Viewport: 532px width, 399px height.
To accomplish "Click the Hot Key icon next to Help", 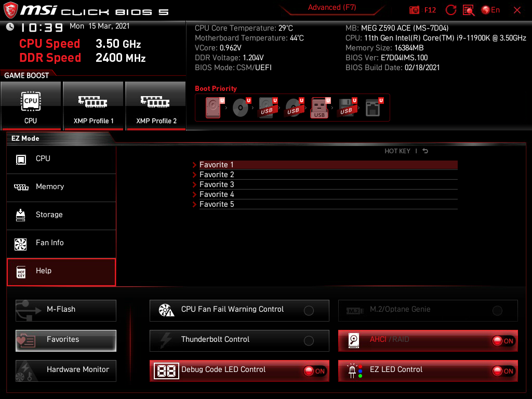I will pos(21,272).
